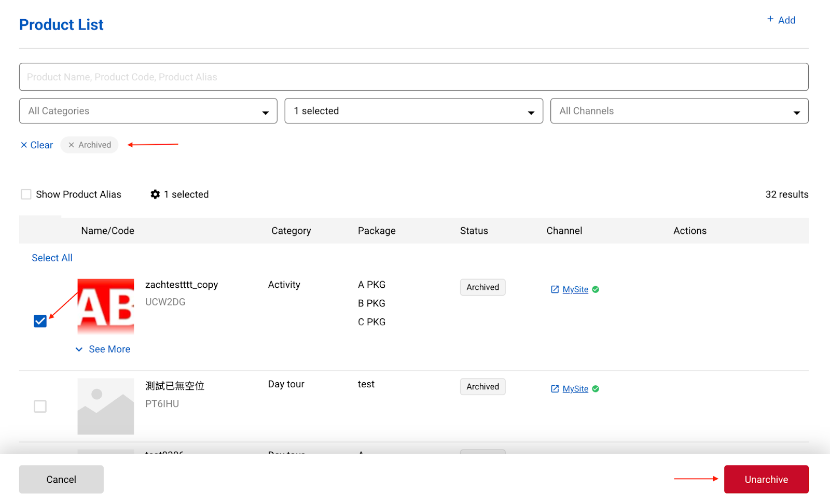Click gear icon next to 1 selected
The width and height of the screenshot is (830, 504).
click(155, 194)
